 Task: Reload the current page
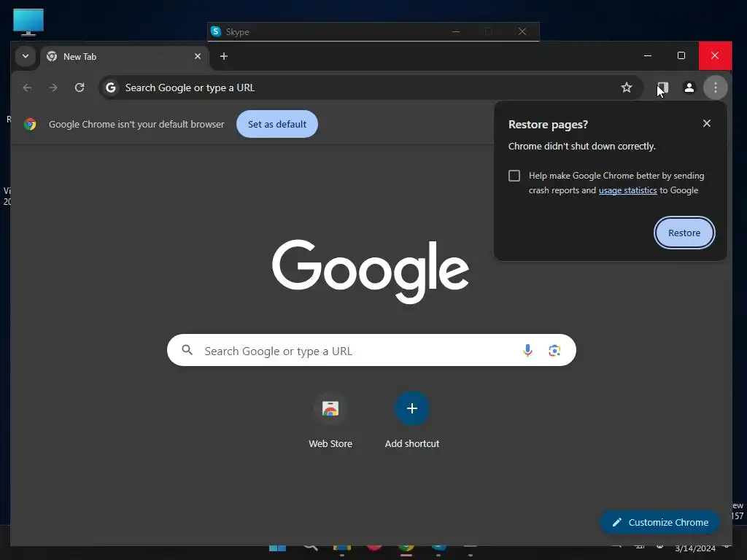pyautogui.click(x=80, y=87)
